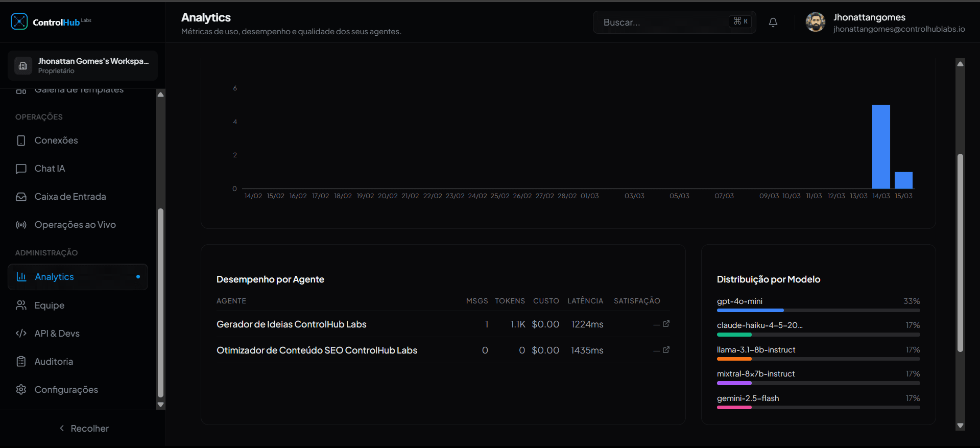Click the user email address text
This screenshot has height=448, width=980.
[x=899, y=29]
